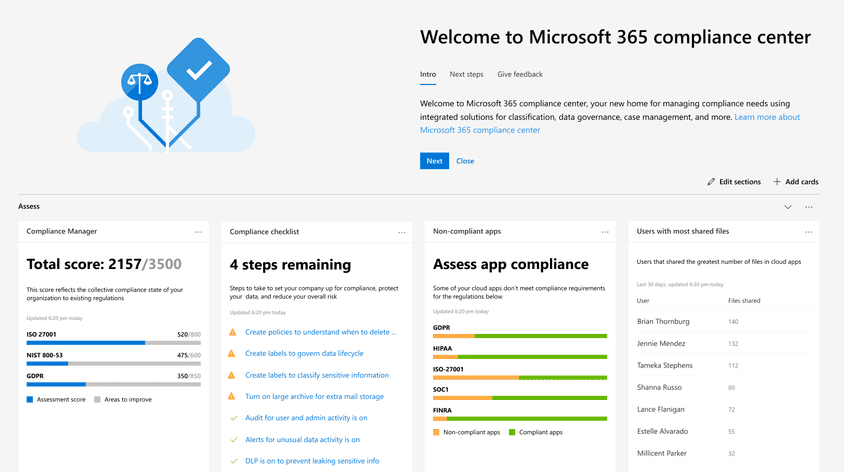Click the ISO 27001 score progress bar
The height and width of the screenshot is (472, 844).
pyautogui.click(x=113, y=343)
